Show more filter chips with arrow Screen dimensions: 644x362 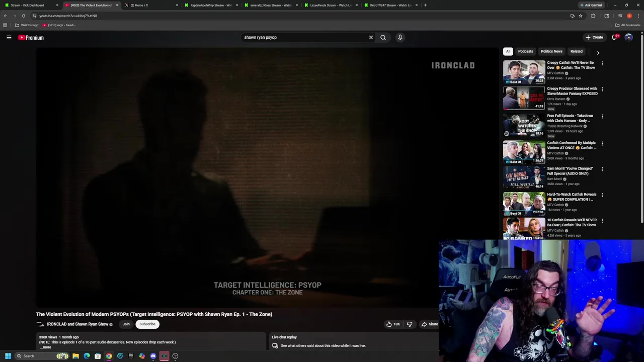(x=598, y=52)
